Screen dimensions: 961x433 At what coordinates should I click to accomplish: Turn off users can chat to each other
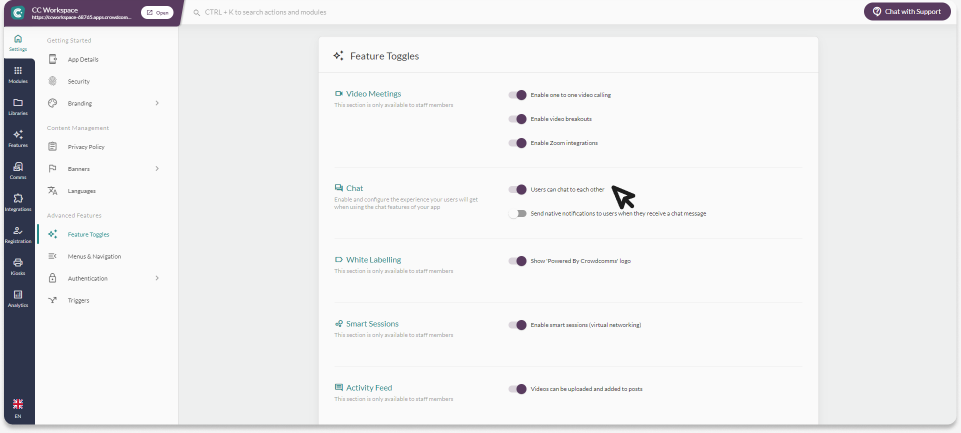coord(517,189)
